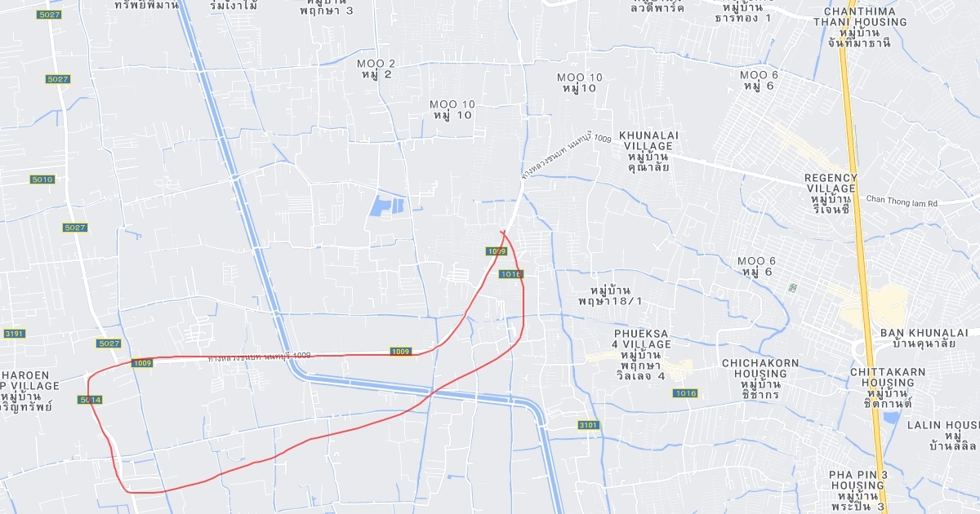Select the 5014 road shield

[x=91, y=400]
